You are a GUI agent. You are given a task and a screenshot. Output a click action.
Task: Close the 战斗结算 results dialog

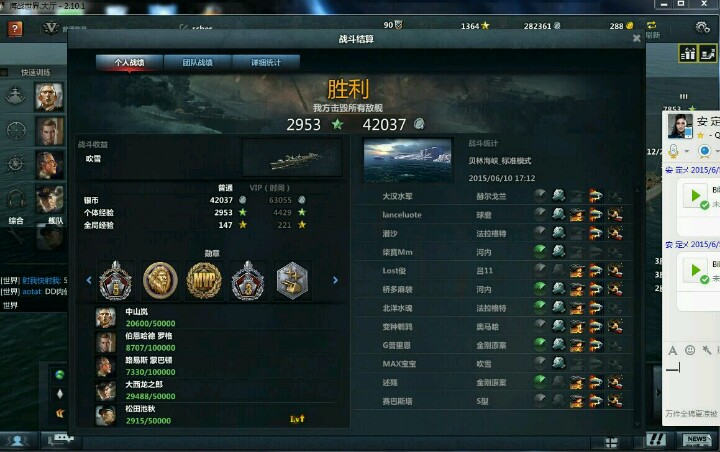(636, 39)
